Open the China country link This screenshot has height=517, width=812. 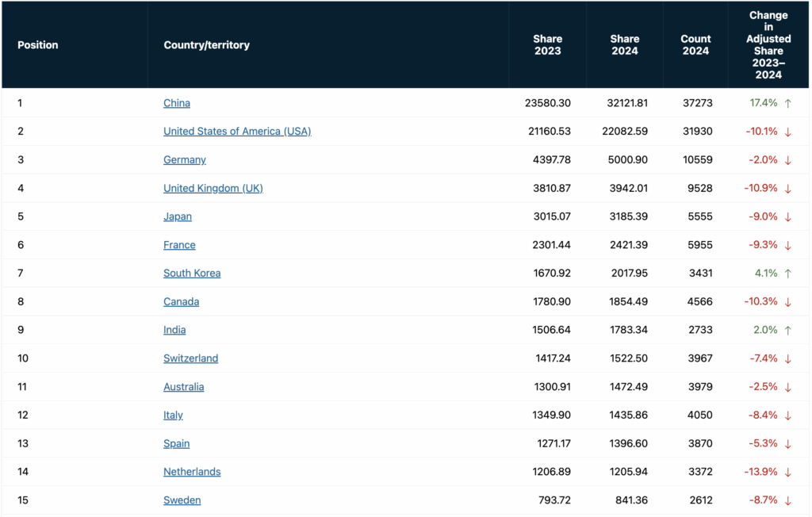click(177, 103)
